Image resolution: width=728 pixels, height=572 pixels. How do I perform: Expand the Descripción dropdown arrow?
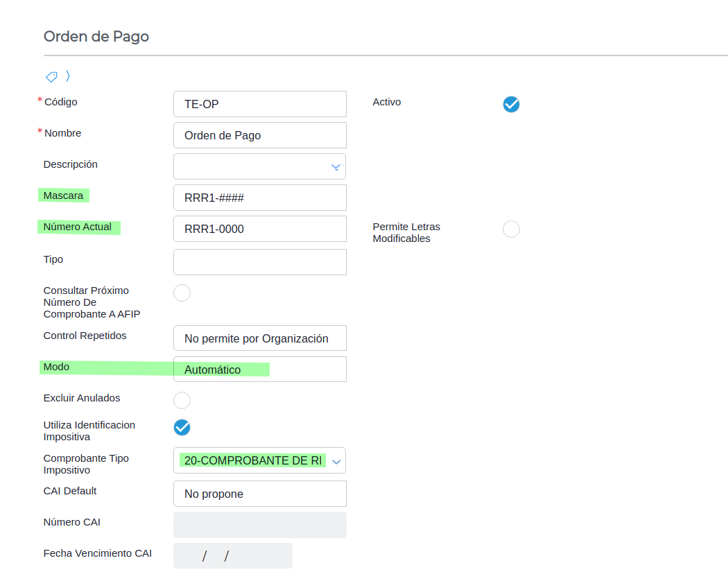click(x=336, y=167)
